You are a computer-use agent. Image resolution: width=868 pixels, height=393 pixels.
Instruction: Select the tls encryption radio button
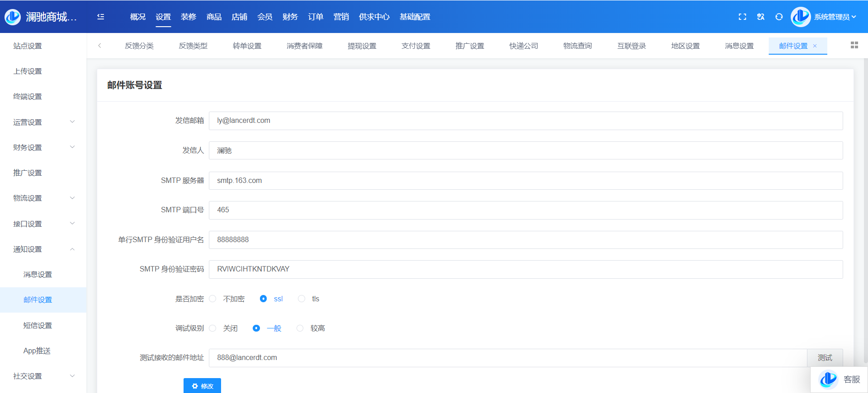[302, 299]
